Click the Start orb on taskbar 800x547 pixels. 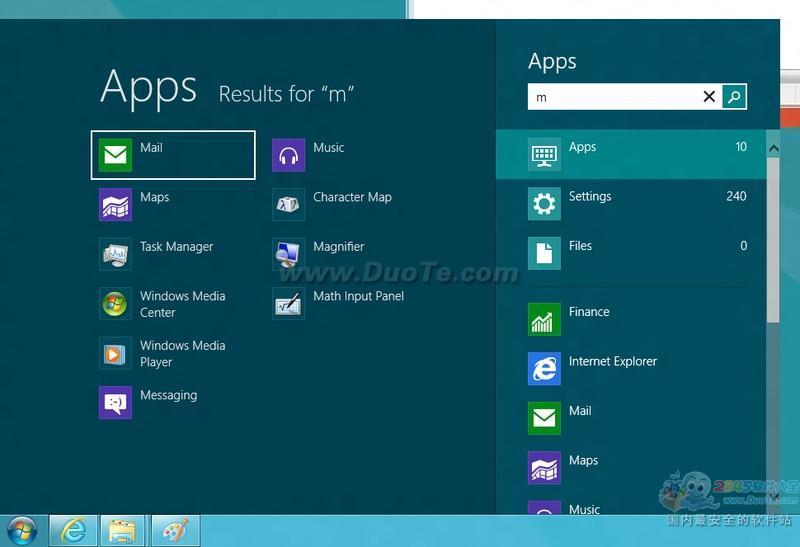(x=21, y=531)
